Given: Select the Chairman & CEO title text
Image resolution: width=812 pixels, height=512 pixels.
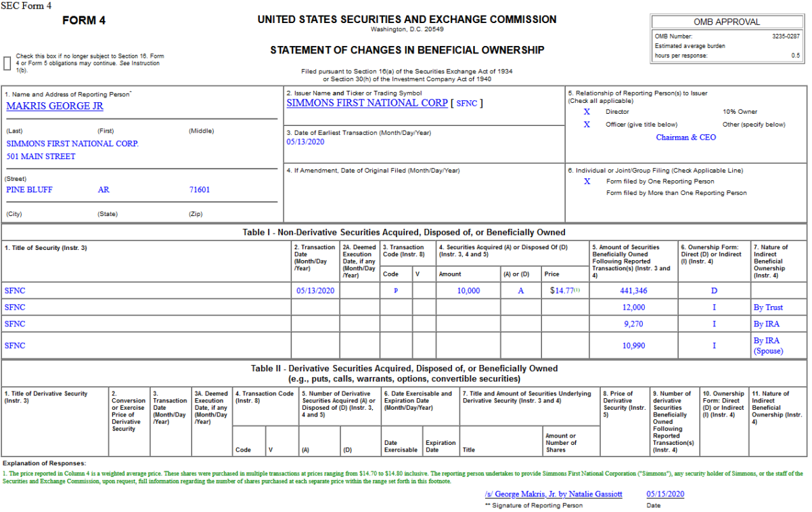Looking at the screenshot, I should (x=686, y=137).
